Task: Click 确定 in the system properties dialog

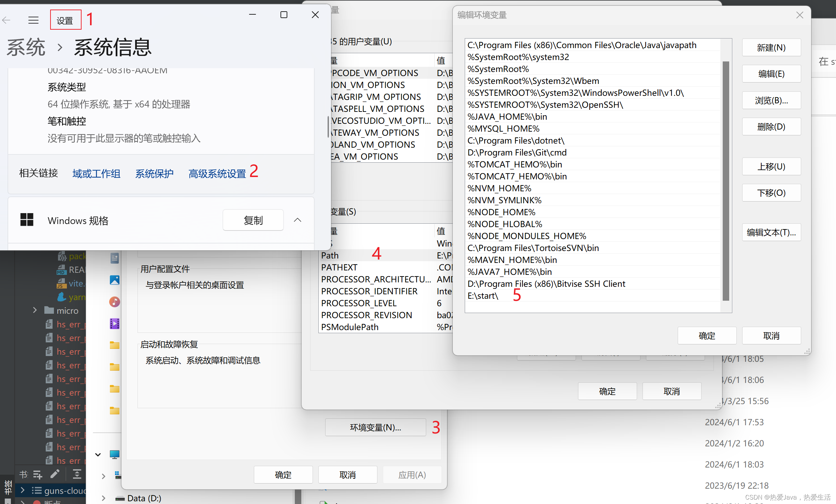Action: [x=283, y=475]
